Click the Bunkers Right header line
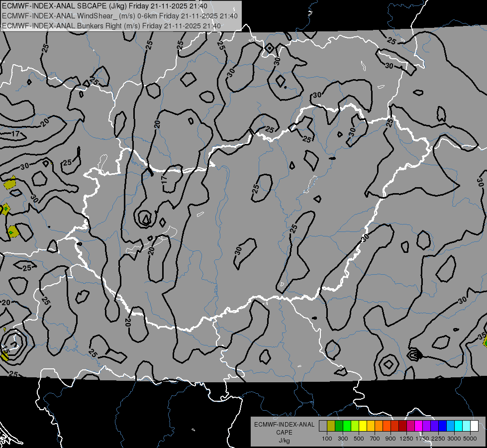This screenshot has height=448, width=487. click(x=111, y=25)
